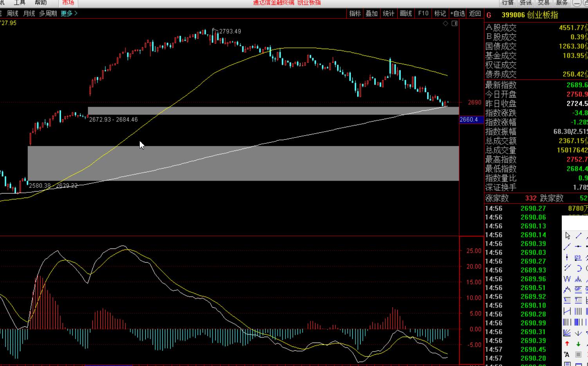588x366 pixels.
Task: Open the 叠加 overlay menu
Action: (x=372, y=13)
